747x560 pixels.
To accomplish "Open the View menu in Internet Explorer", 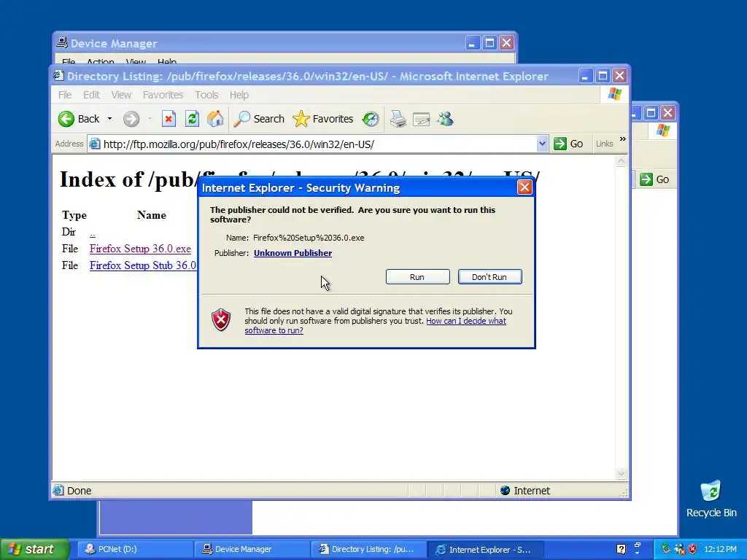I will [x=121, y=95].
